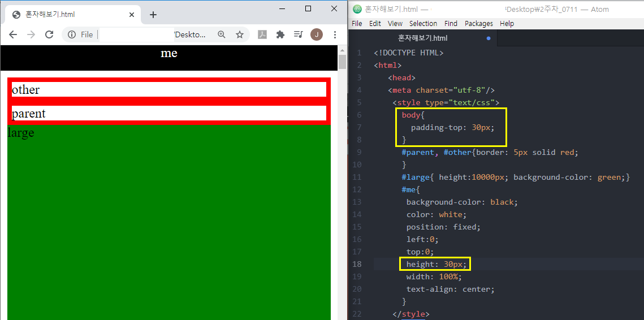Select the 혼자해보기.html tab in Chrome

tap(73, 15)
